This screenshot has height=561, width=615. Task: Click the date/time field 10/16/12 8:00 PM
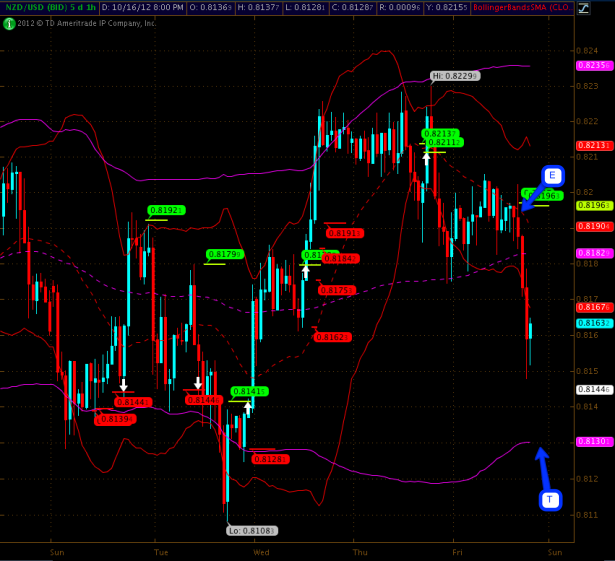tap(143, 8)
